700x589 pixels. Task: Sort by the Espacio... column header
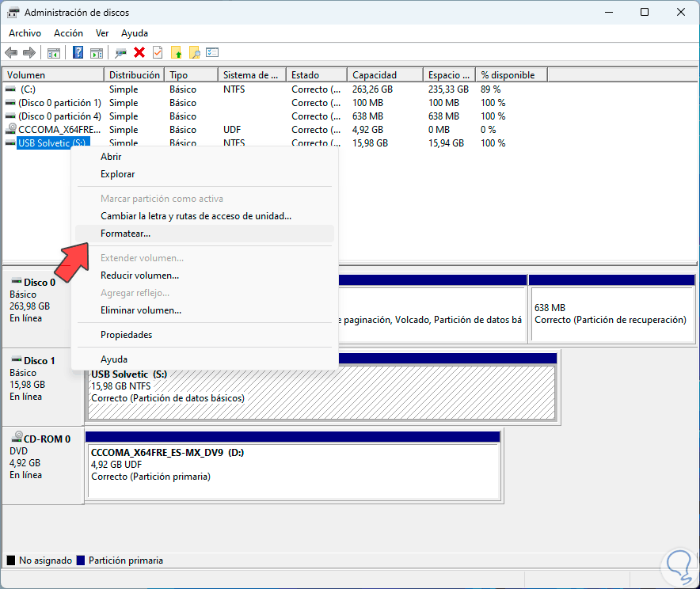(x=450, y=75)
